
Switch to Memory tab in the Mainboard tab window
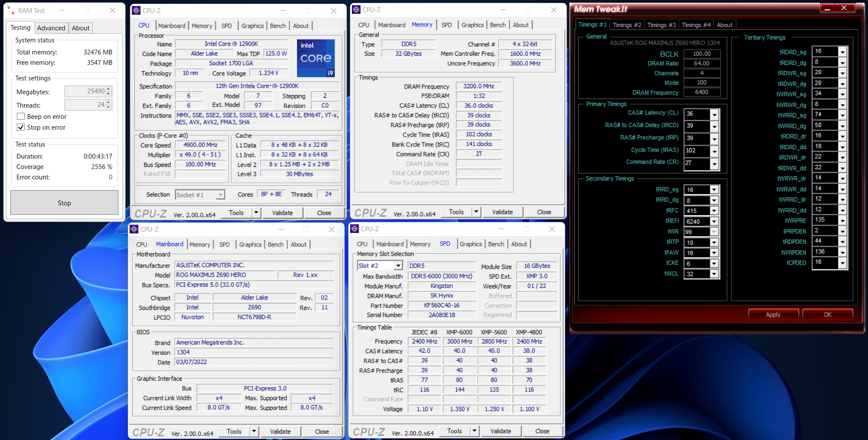(200, 245)
